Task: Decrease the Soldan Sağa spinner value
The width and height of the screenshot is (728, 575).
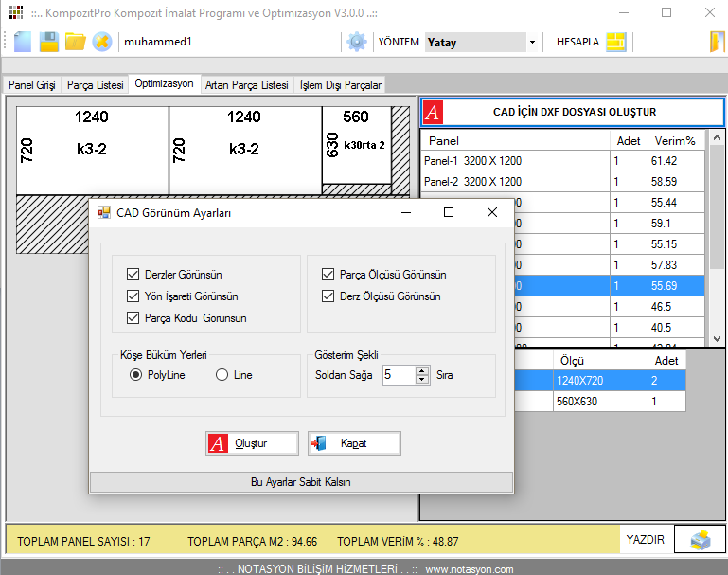Action: click(421, 379)
